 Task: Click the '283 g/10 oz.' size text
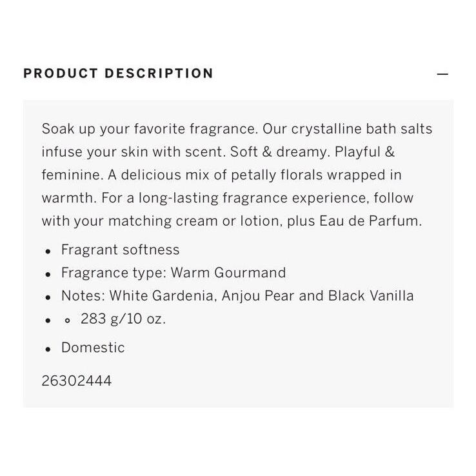(x=123, y=319)
